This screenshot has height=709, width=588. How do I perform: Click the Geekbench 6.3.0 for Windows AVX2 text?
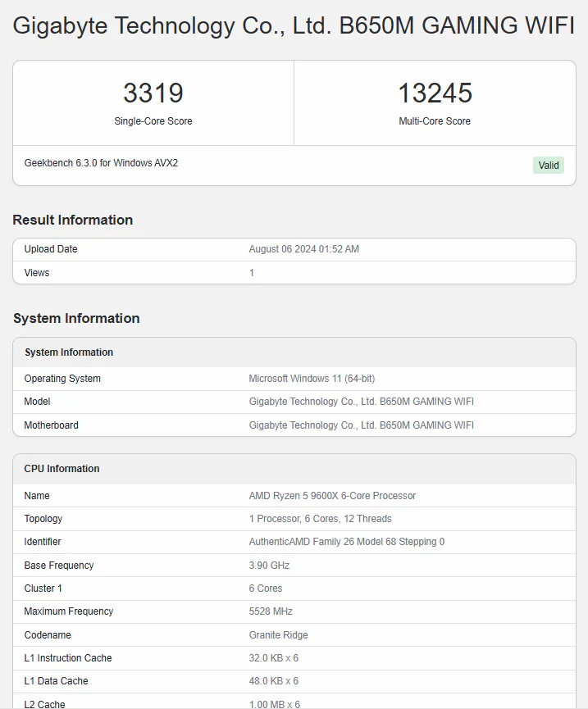pos(101,163)
